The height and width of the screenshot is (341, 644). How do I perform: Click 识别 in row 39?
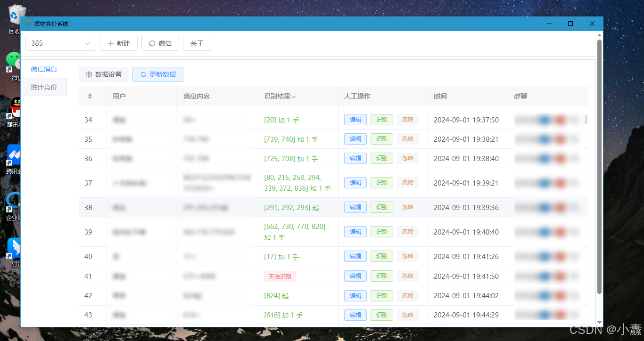pos(382,232)
